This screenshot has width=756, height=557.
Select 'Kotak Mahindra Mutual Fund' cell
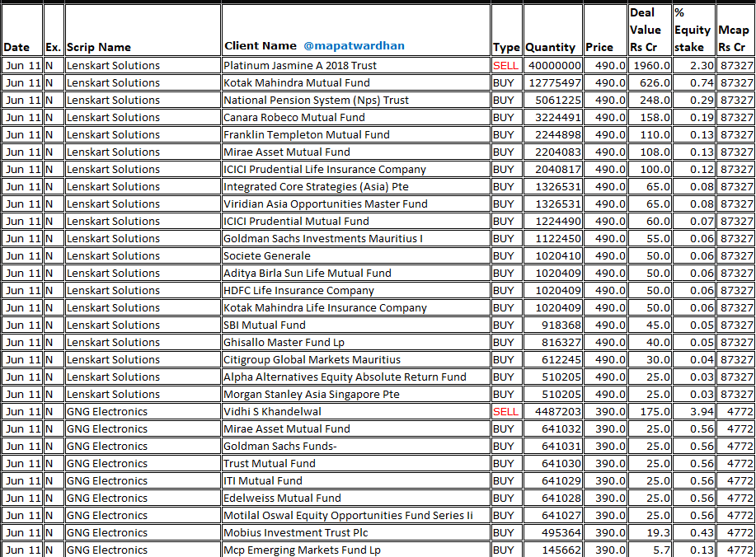point(356,83)
